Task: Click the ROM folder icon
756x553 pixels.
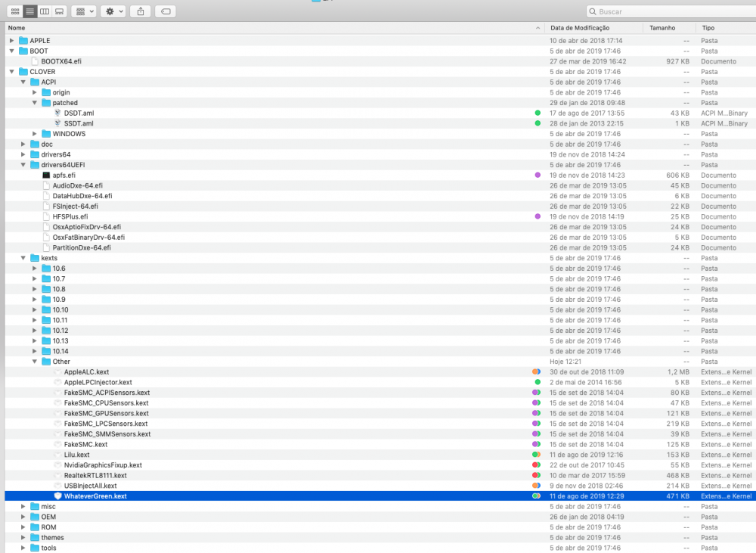Action: point(35,527)
